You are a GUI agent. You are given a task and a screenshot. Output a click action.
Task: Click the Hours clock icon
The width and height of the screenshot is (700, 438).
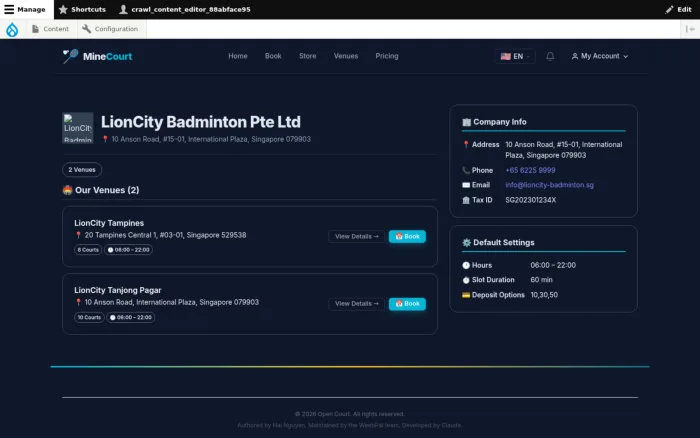(x=466, y=265)
